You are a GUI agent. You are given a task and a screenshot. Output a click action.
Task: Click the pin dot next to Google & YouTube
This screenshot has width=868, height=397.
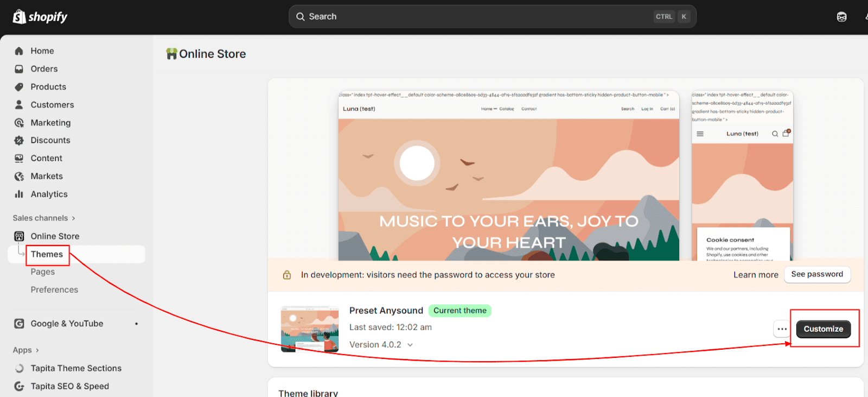pyautogui.click(x=136, y=324)
